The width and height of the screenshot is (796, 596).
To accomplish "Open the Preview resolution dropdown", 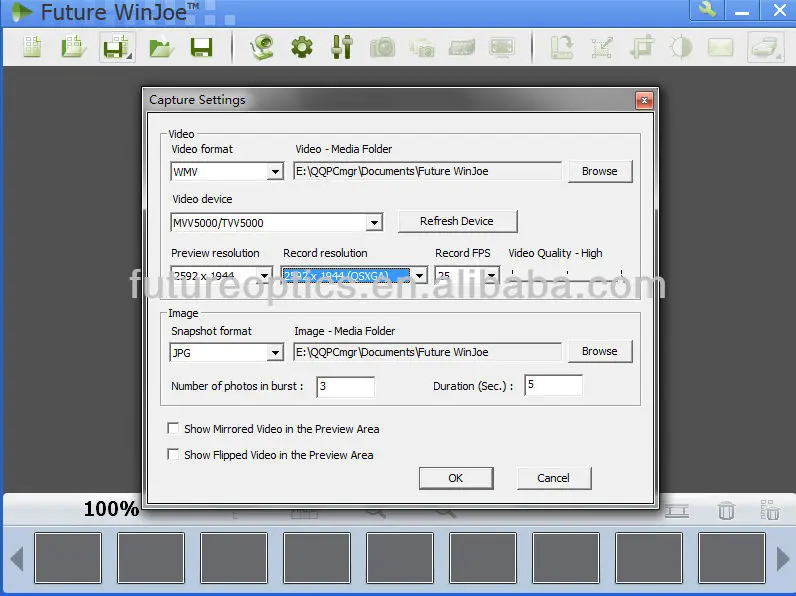I will coord(264,276).
